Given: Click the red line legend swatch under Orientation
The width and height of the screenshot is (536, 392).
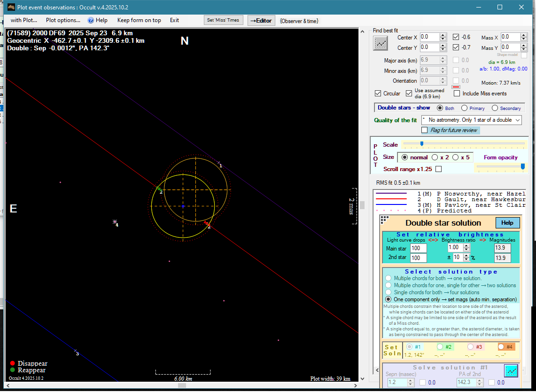Looking at the screenshot, I should (x=455, y=87).
